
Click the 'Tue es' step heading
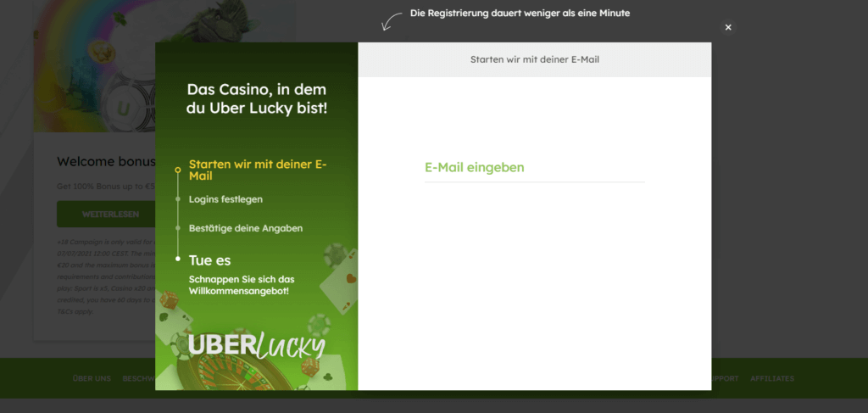(x=209, y=260)
